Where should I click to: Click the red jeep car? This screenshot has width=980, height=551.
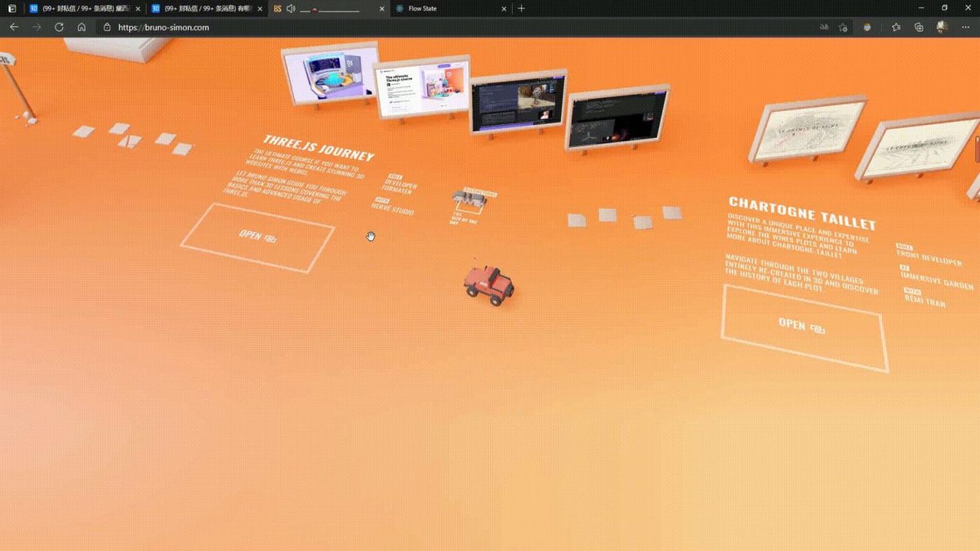tap(489, 284)
